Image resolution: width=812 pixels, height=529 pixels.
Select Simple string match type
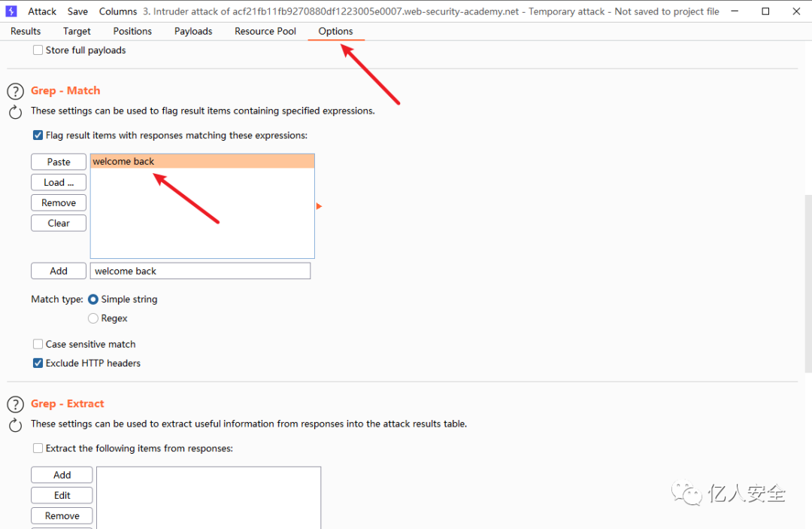click(93, 299)
